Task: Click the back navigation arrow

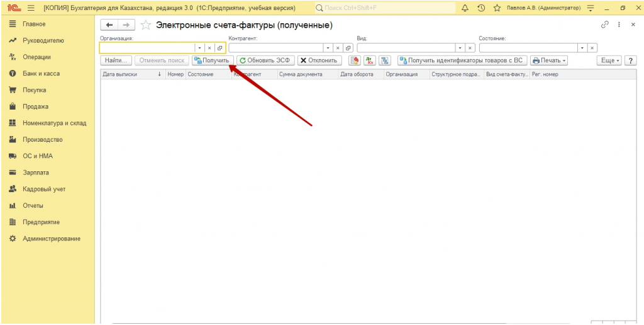Action: click(x=109, y=25)
